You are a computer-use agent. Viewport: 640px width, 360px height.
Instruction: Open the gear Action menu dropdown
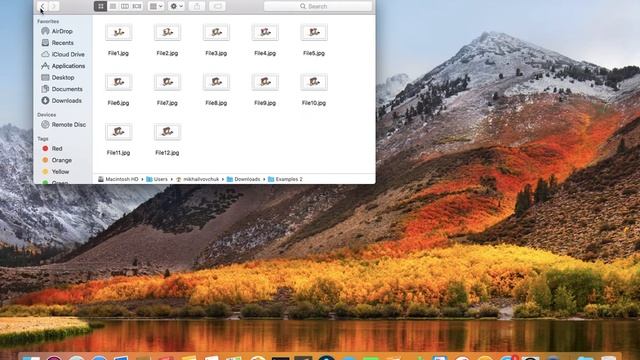pyautogui.click(x=176, y=6)
